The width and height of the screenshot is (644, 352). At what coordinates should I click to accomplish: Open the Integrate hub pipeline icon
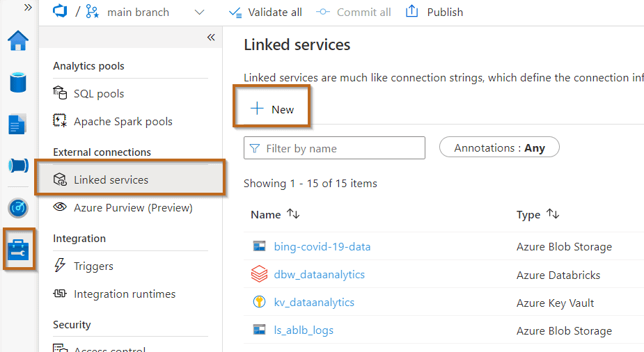19,166
